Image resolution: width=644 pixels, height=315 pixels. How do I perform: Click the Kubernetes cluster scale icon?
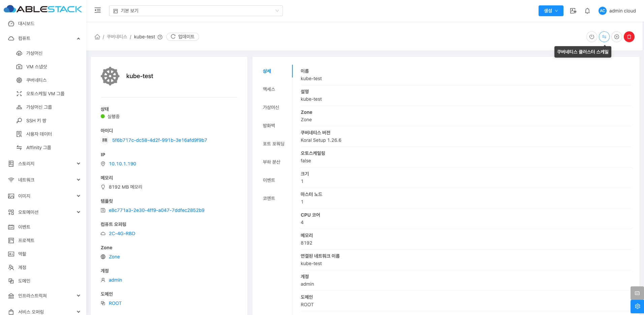tap(604, 37)
